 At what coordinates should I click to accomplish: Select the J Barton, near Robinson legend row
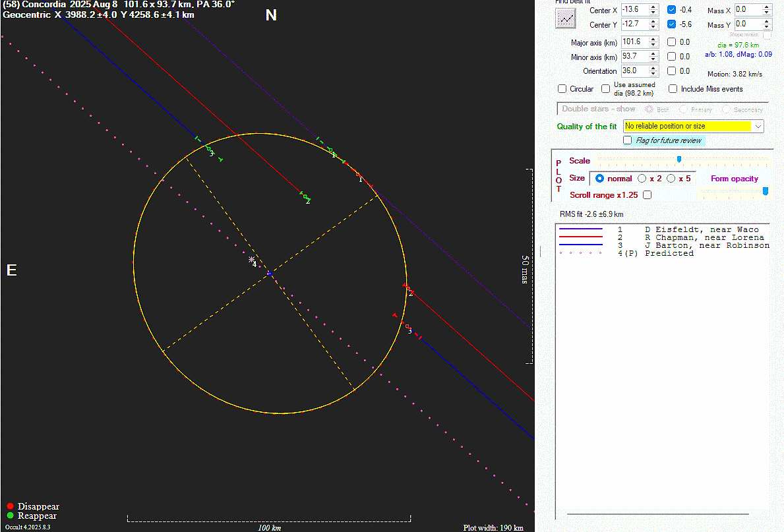(x=664, y=245)
